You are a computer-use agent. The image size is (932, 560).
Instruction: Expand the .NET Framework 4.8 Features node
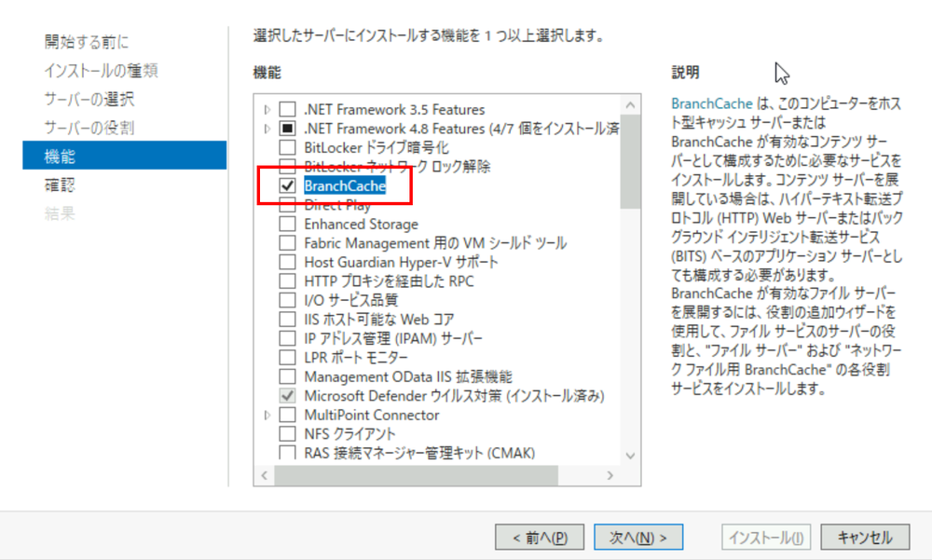pos(266,129)
